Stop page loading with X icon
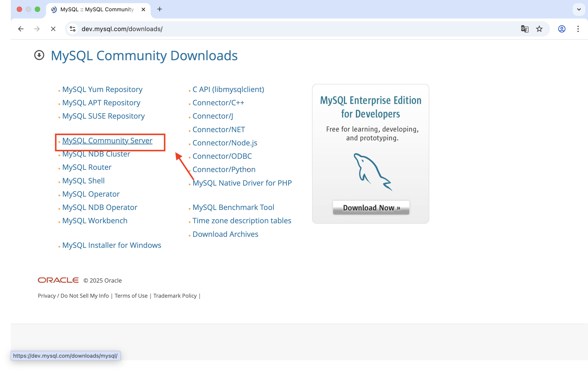588x373 pixels. coord(53,29)
